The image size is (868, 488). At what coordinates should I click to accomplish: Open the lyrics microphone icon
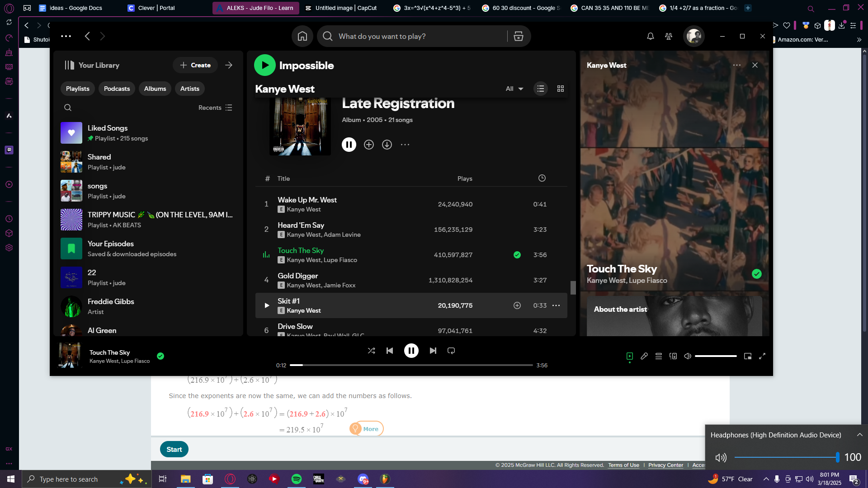coord(644,356)
